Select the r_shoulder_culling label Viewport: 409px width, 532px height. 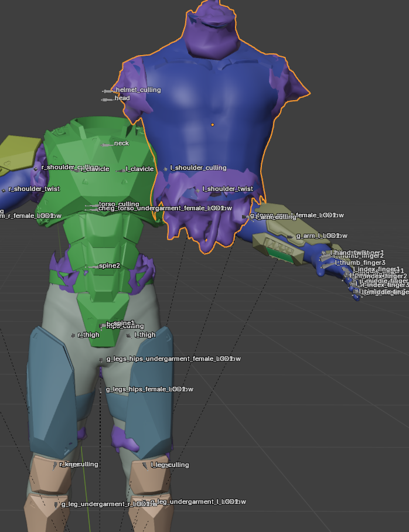coord(70,167)
